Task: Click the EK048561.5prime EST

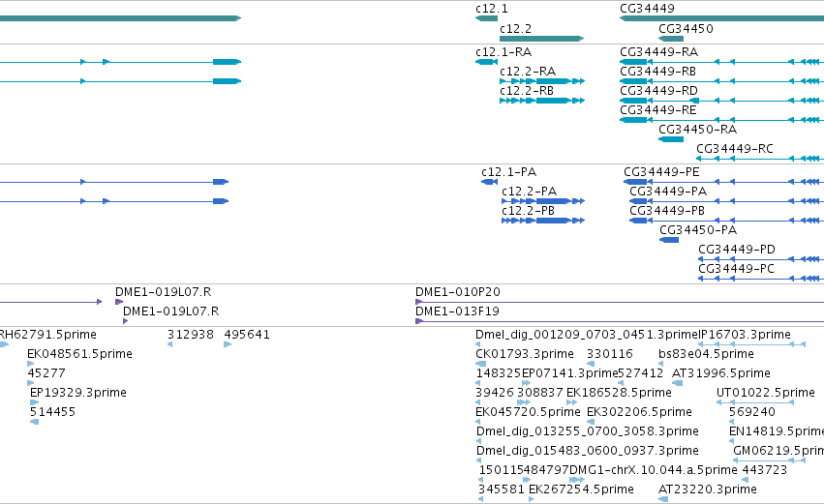Action: point(30,364)
